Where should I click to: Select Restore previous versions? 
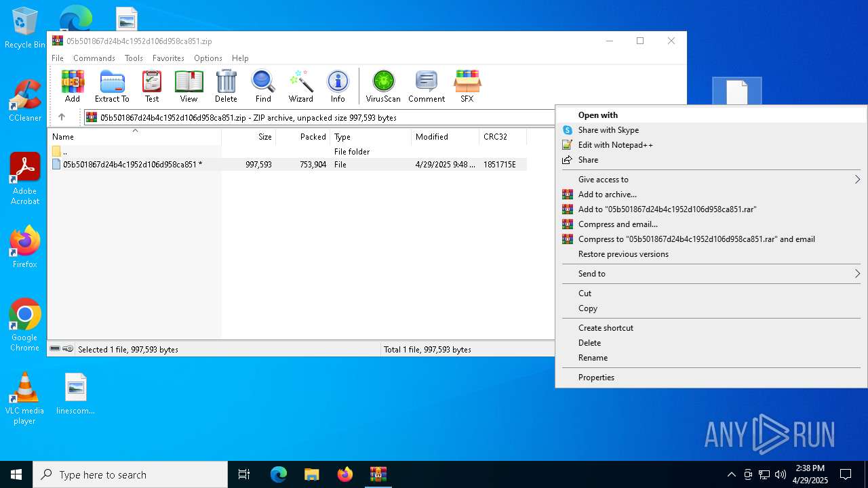click(x=712, y=254)
